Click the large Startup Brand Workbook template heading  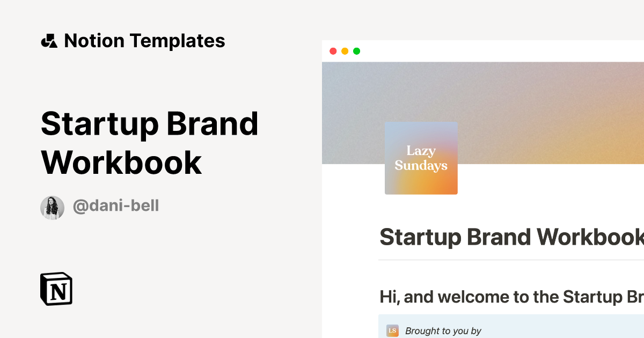(149, 143)
